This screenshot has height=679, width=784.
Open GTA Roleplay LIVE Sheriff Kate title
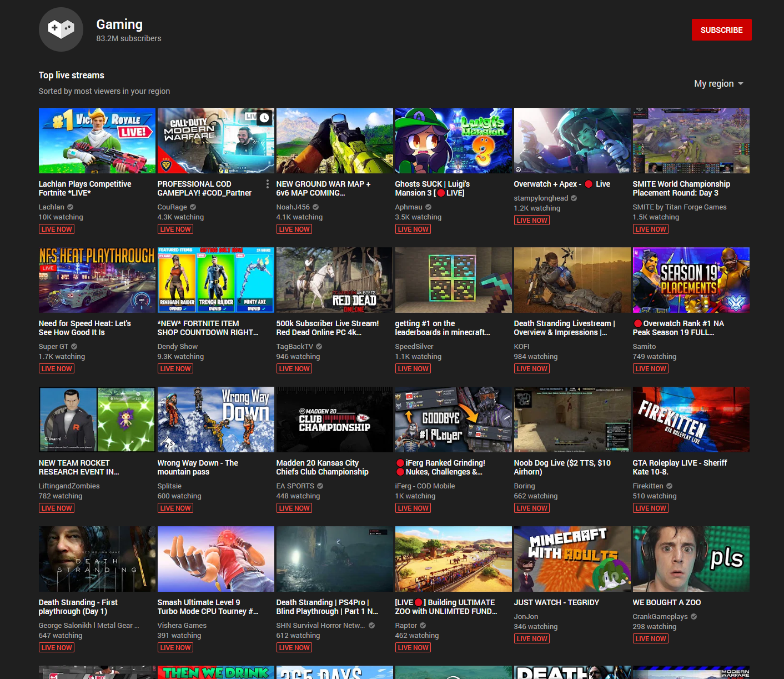680,467
